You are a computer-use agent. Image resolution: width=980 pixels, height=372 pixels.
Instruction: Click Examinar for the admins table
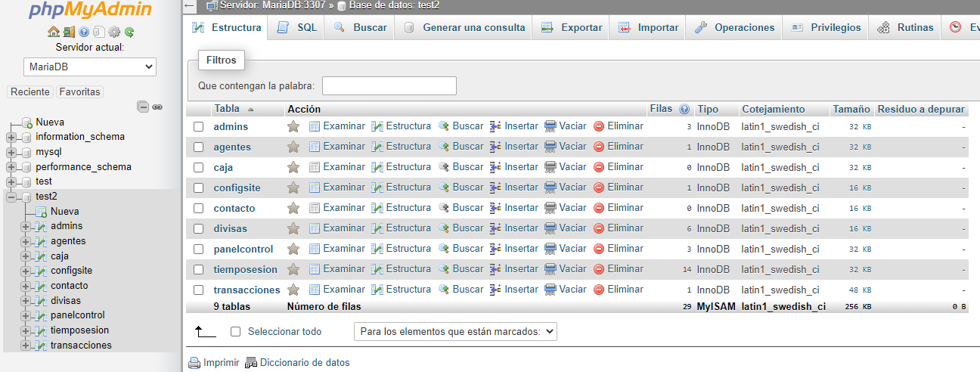337,126
